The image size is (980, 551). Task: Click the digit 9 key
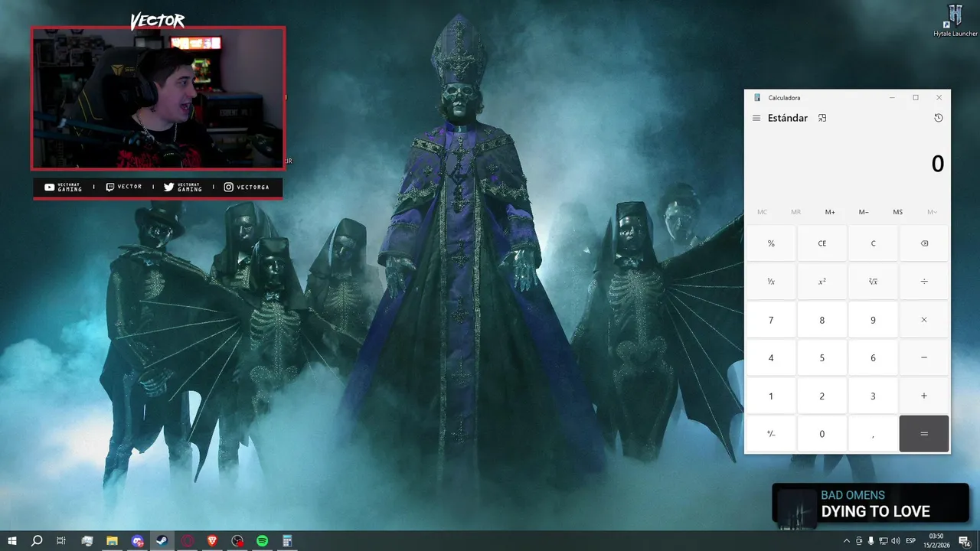(x=873, y=320)
